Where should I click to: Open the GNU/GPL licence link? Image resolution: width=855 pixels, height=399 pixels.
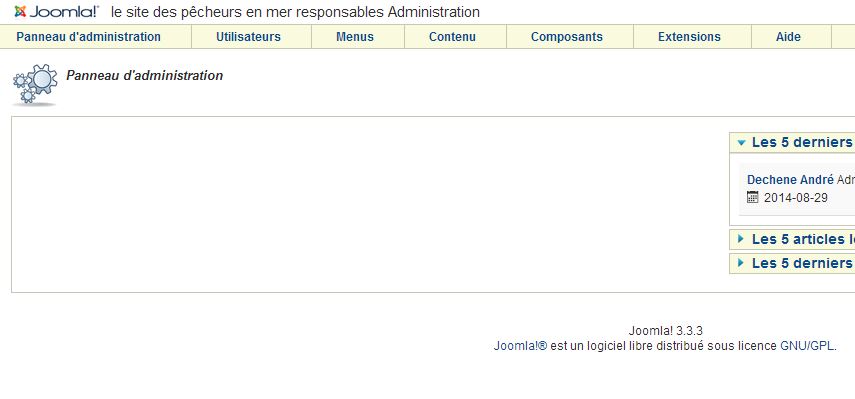coord(808,346)
